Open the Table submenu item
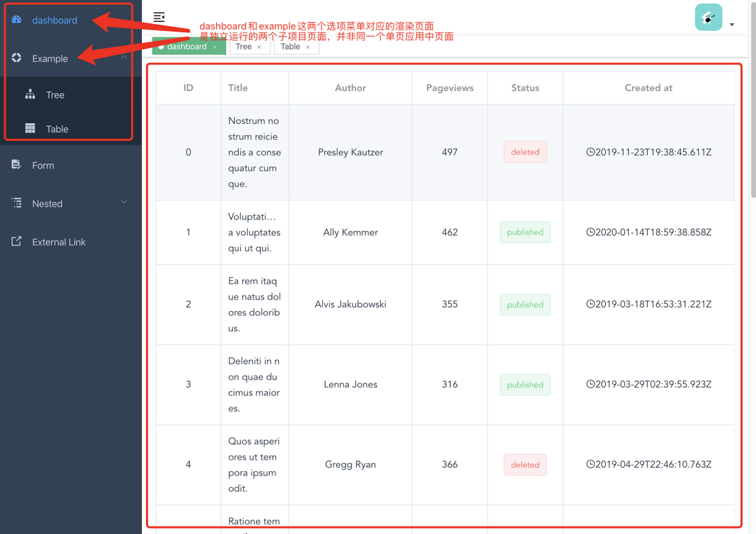The height and width of the screenshot is (534, 756). click(71, 129)
